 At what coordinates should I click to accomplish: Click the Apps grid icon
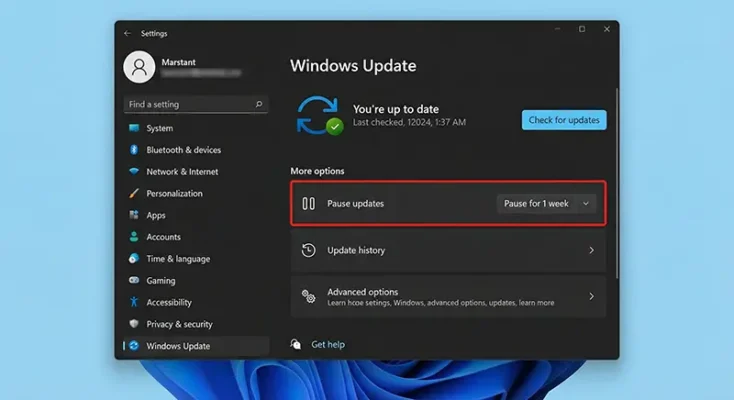tap(134, 215)
